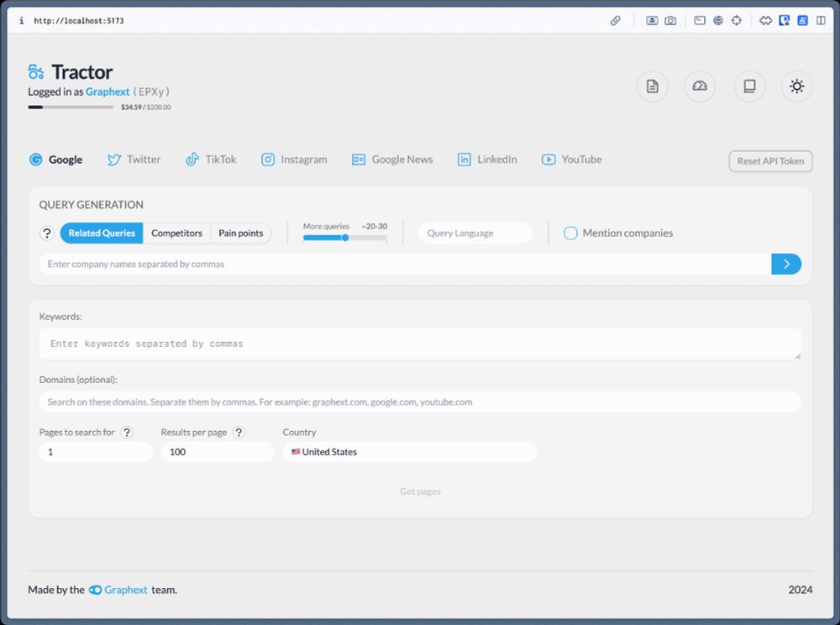Image resolution: width=840 pixels, height=625 pixels.
Task: Select the Related Queries option
Action: 102,233
